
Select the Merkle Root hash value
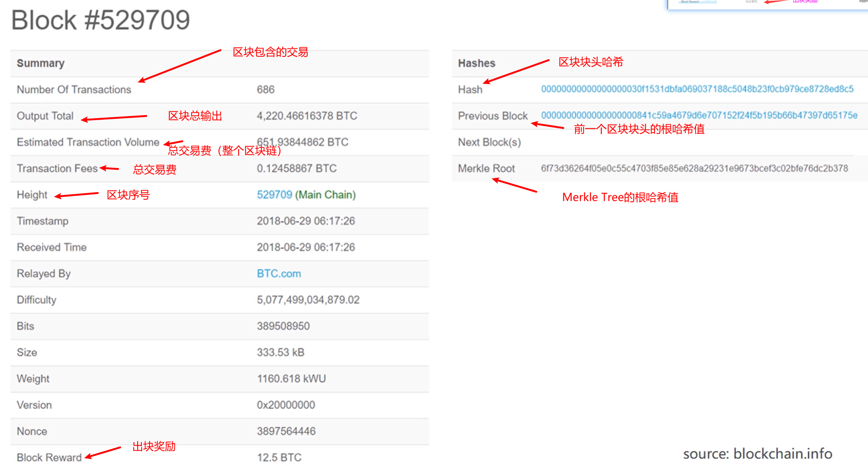coord(694,168)
